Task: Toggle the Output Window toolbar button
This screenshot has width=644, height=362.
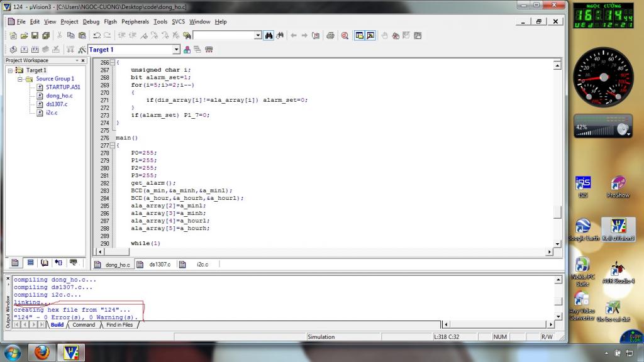Action: [x=370, y=36]
